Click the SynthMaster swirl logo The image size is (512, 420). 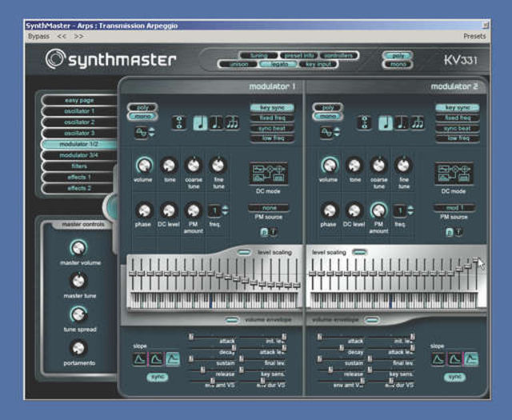pos(55,59)
